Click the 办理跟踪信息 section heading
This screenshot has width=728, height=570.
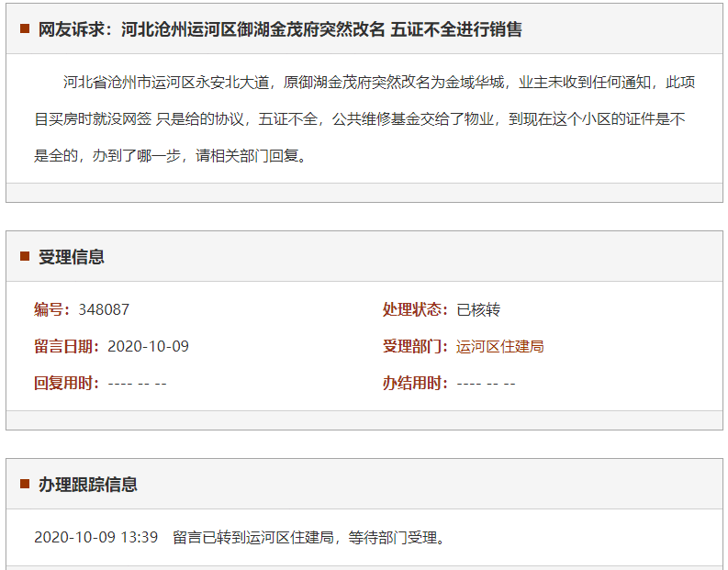tap(87, 485)
